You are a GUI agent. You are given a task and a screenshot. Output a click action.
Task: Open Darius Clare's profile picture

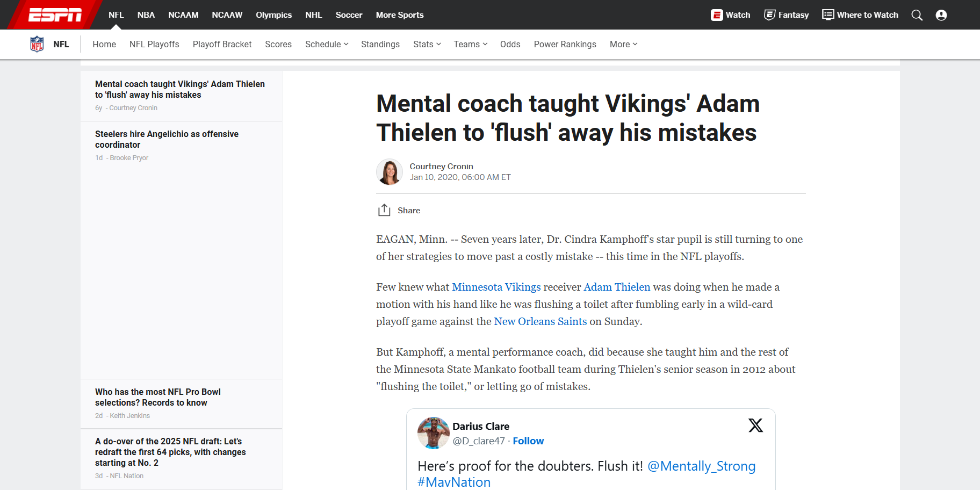434,433
